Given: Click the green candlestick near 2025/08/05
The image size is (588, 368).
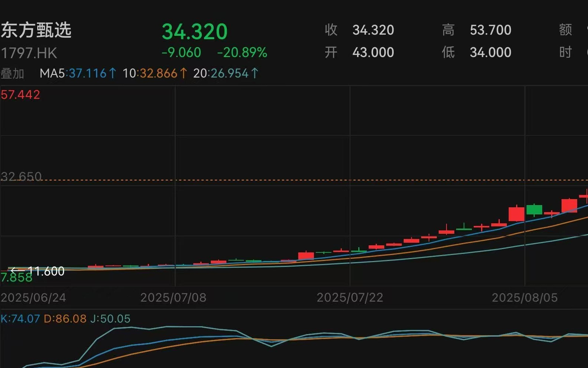Looking at the screenshot, I should click(x=534, y=210).
